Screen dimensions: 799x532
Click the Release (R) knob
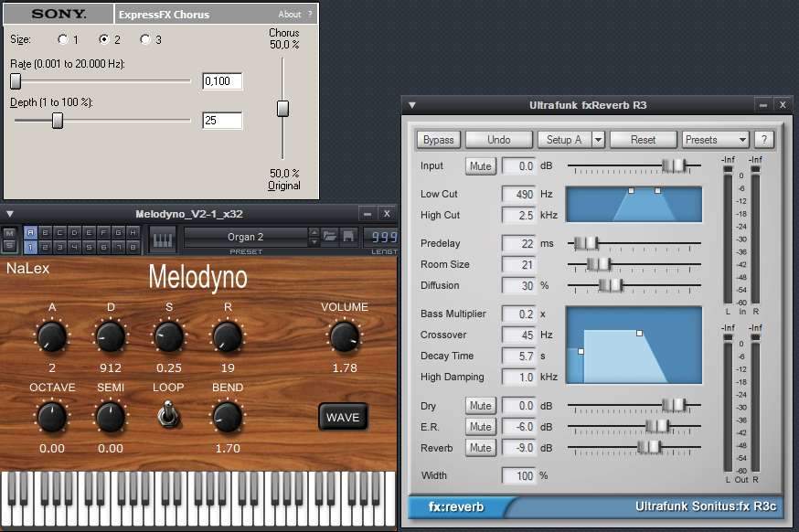point(228,336)
